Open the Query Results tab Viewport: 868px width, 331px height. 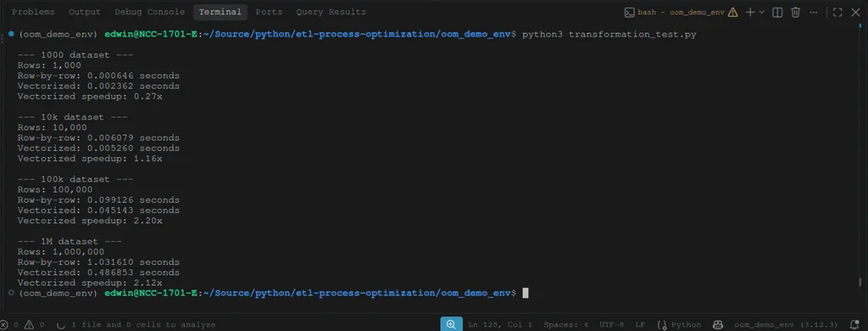click(331, 12)
